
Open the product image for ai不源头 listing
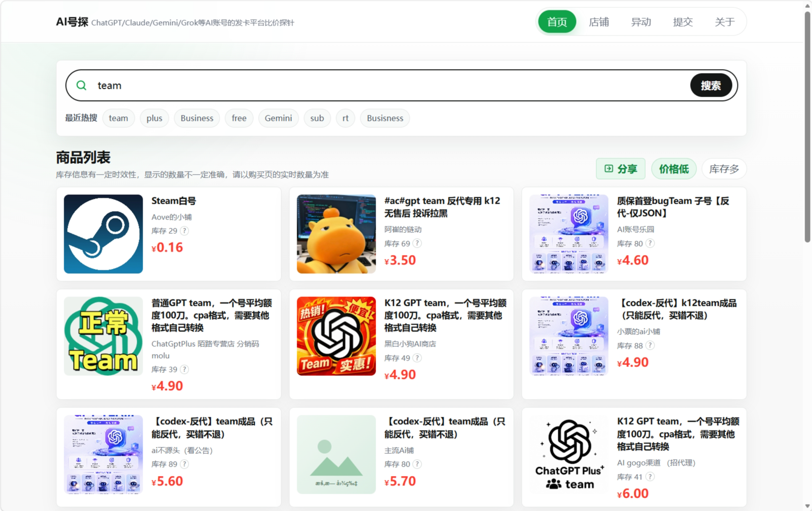click(x=103, y=454)
